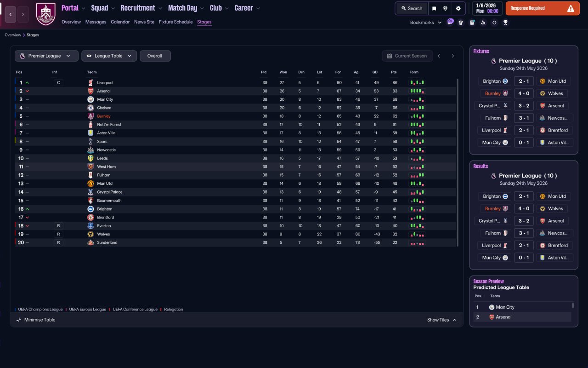Click the Nott'm Forest crest in the league table
Image resolution: width=588 pixels, height=368 pixels.
click(90, 125)
